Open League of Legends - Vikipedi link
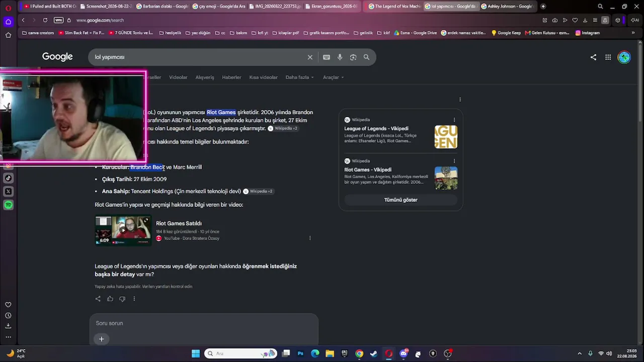This screenshot has height=362, width=644. click(376, 129)
